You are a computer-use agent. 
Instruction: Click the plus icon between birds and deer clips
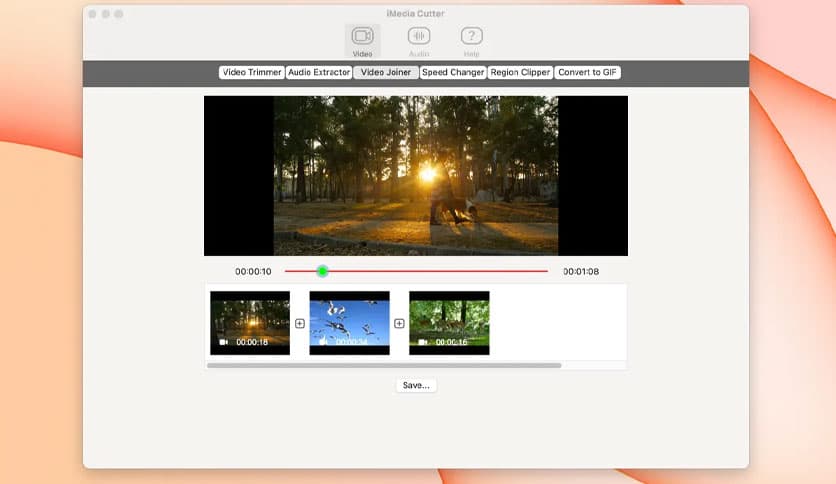pos(399,324)
